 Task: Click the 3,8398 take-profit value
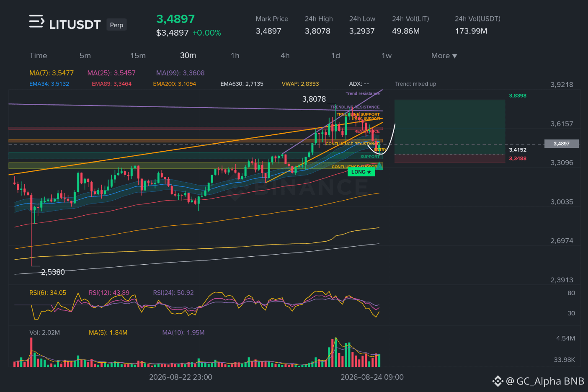coord(518,95)
